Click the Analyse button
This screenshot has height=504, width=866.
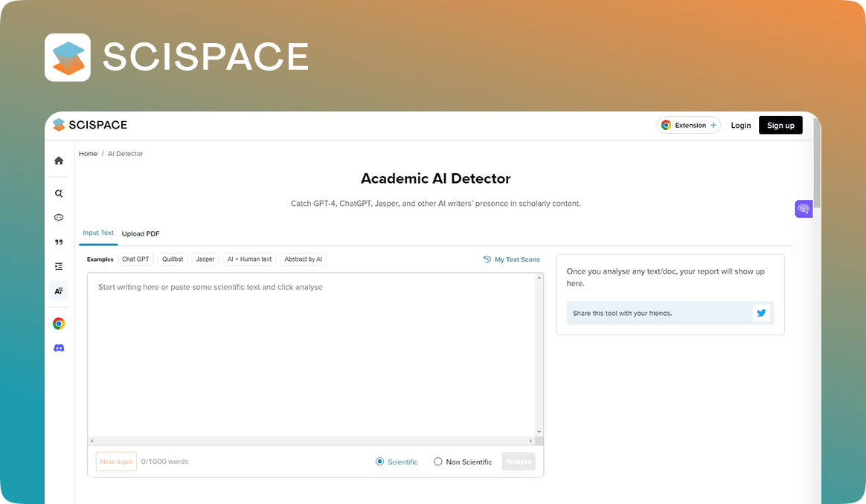(519, 462)
